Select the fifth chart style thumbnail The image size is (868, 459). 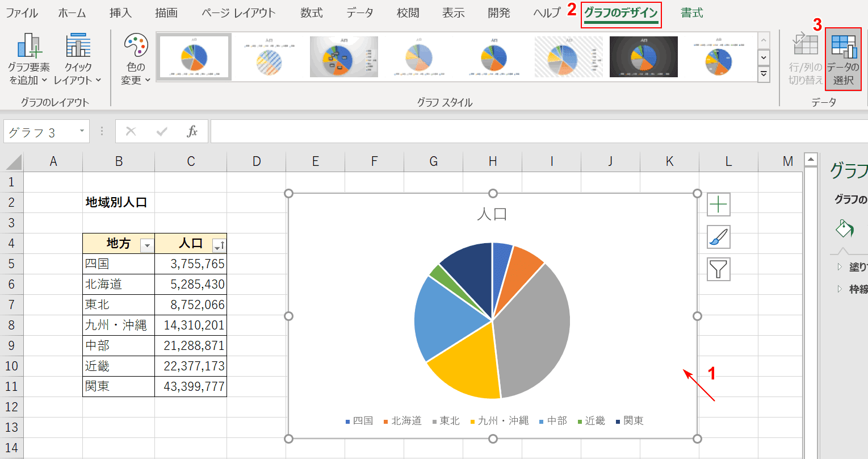click(494, 57)
